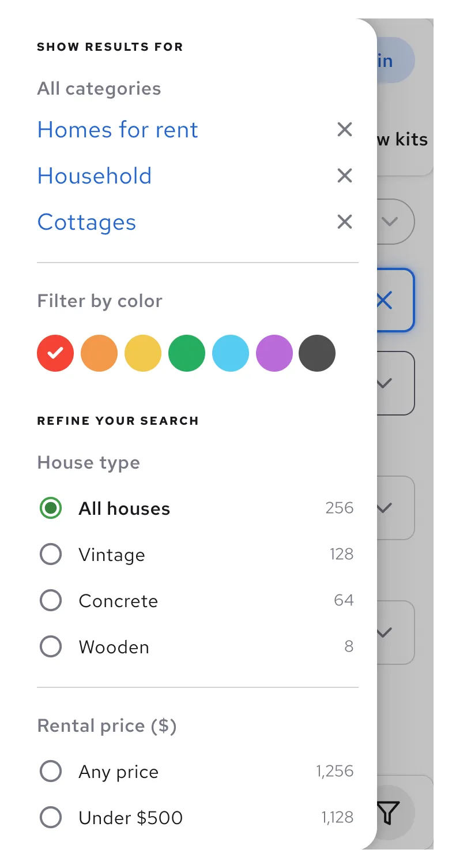452x868 pixels.
Task: Select Wooden house type
Action: point(51,647)
